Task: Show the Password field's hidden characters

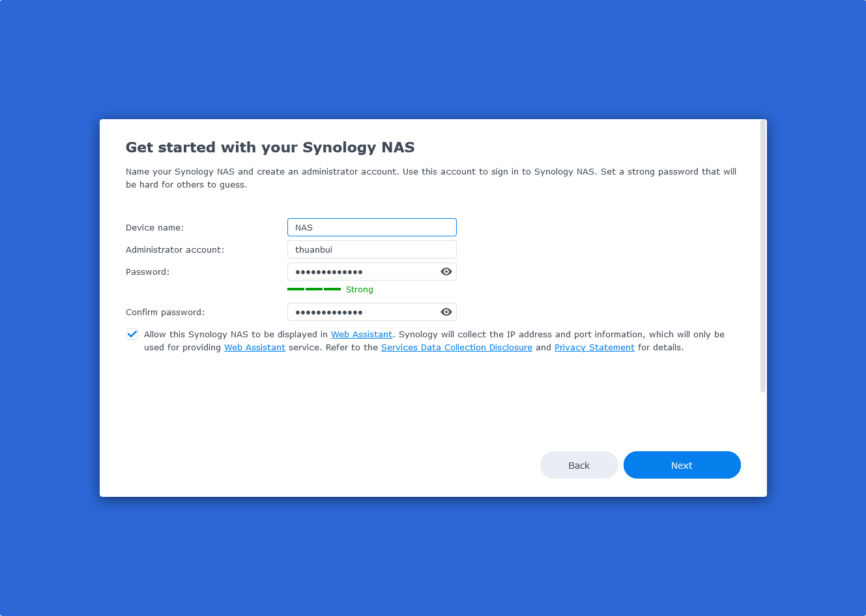Action: click(x=446, y=272)
